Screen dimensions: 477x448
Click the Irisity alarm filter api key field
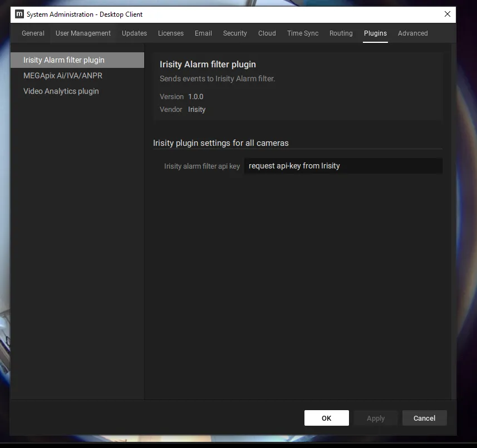343,166
